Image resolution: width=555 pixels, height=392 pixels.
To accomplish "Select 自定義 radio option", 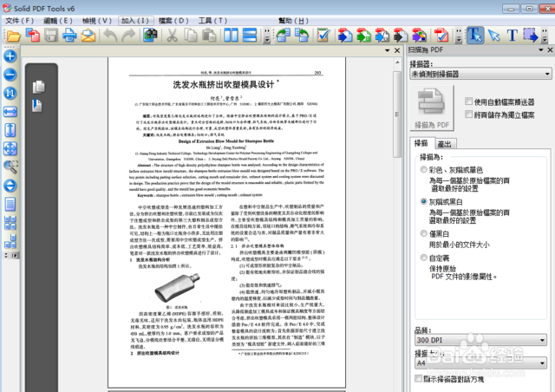I will coord(424,258).
